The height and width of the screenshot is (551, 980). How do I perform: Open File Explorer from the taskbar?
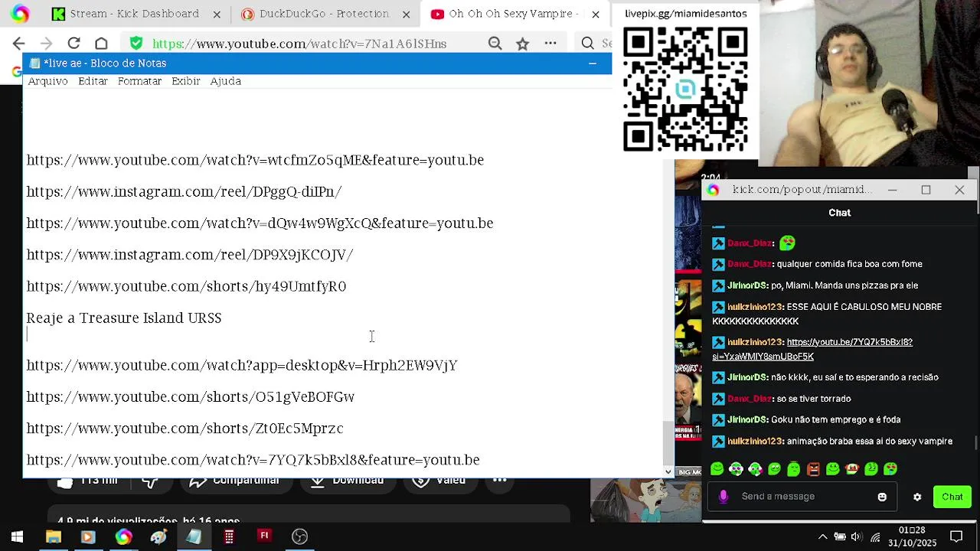(53, 536)
